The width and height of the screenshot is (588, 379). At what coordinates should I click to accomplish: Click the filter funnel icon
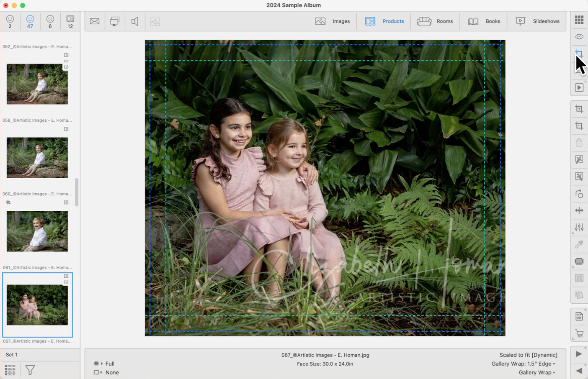30,370
